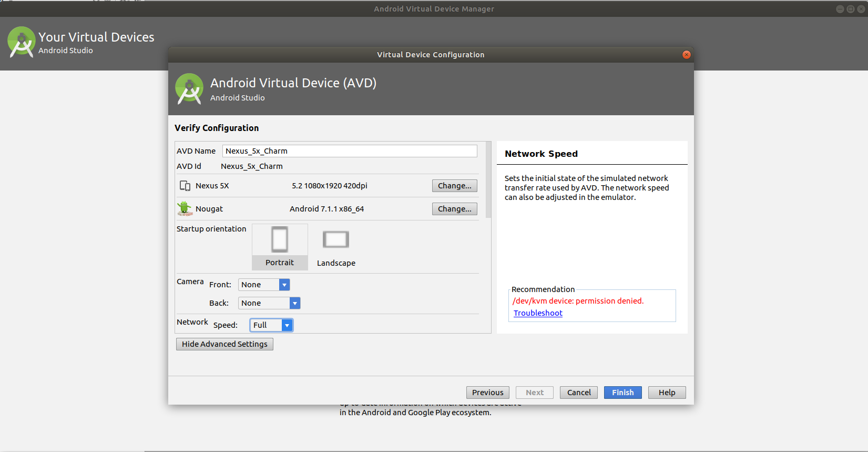The width and height of the screenshot is (868, 452).
Task: Click the Network Speed help heading
Action: click(541, 154)
